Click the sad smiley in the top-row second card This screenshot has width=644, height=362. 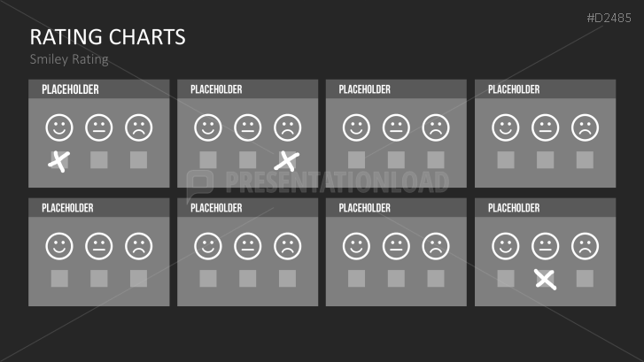click(x=287, y=127)
